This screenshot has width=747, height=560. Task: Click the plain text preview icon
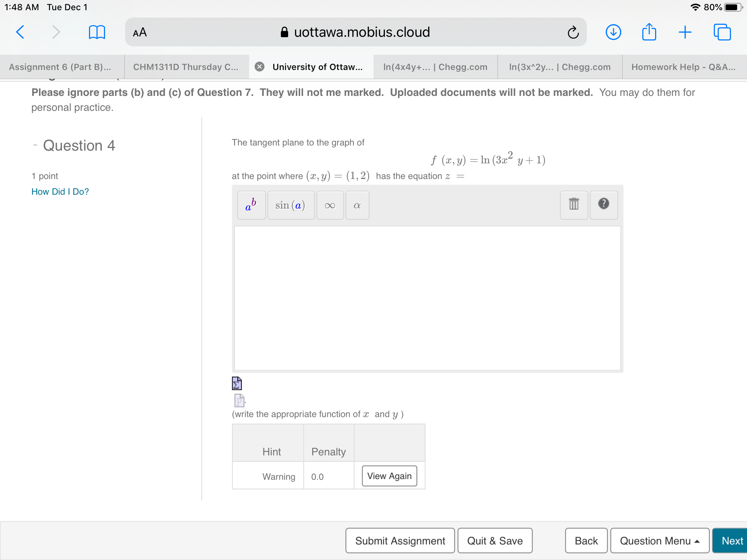tap(239, 400)
